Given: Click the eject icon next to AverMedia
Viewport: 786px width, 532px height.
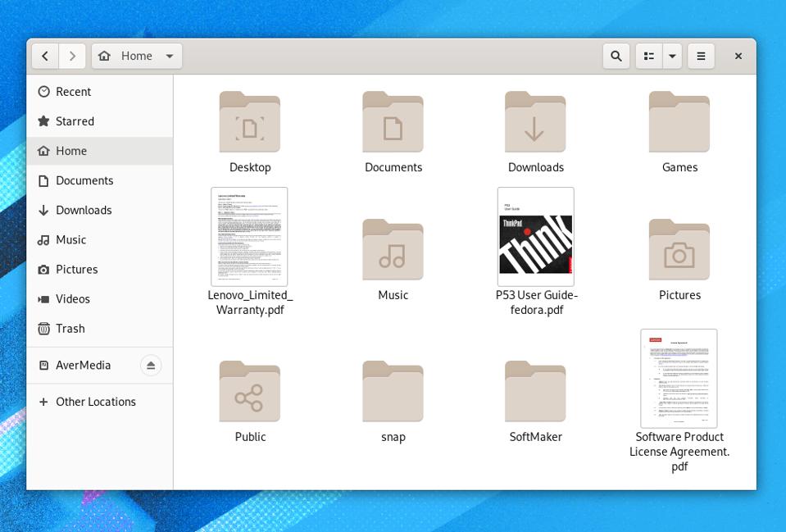Looking at the screenshot, I should 151,365.
